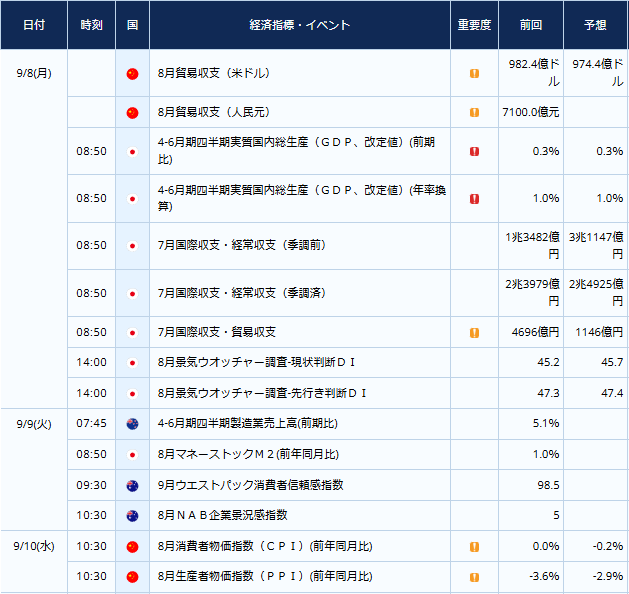Image resolution: width=629 pixels, height=594 pixels.
Task: Click previous value 4696億円
Action: click(535, 332)
